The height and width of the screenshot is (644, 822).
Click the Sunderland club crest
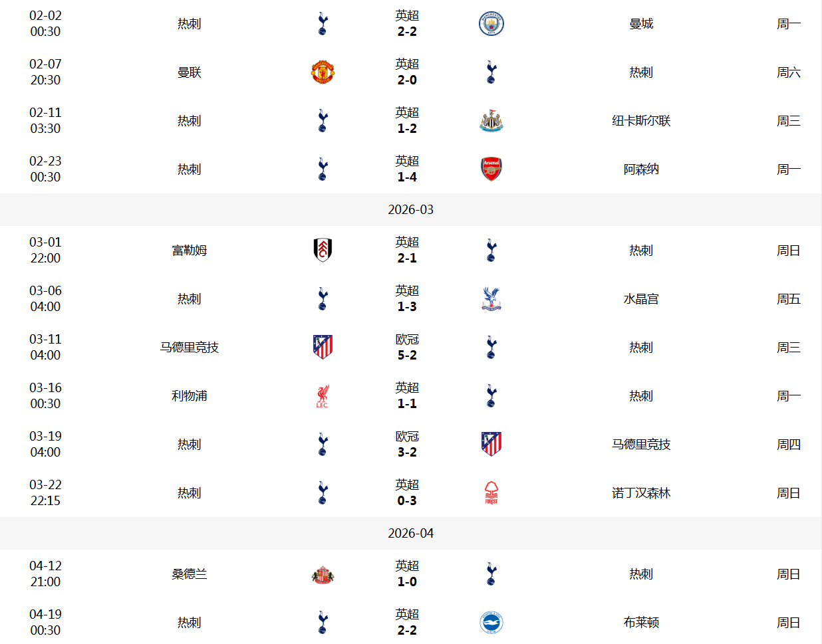pos(323,574)
